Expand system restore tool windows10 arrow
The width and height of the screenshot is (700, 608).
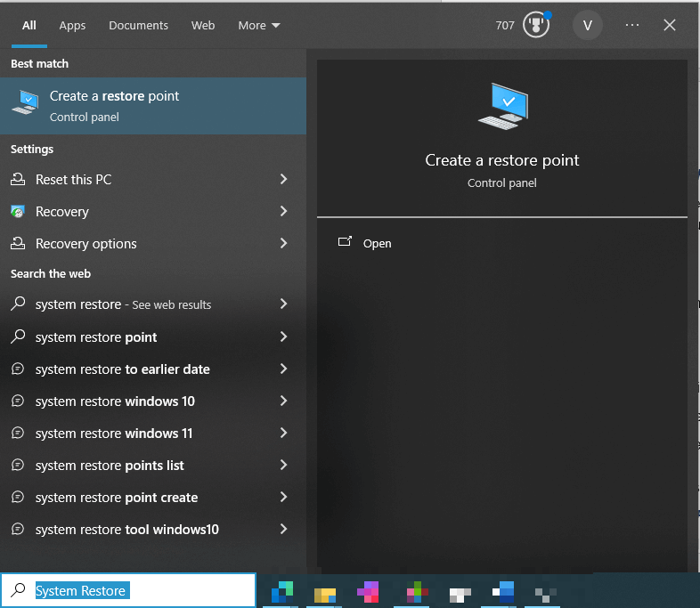point(283,530)
